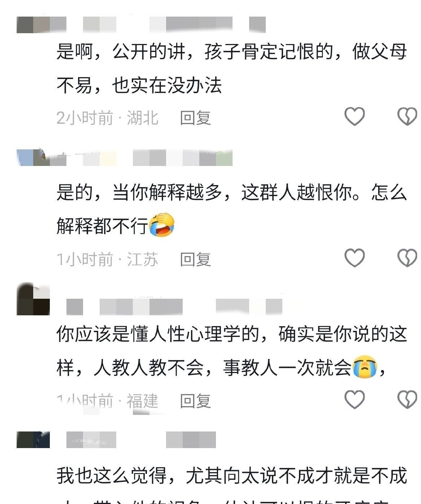Select the comment starting with 是啊，公开的讲
The width and height of the screenshot is (421, 504).
231,69
